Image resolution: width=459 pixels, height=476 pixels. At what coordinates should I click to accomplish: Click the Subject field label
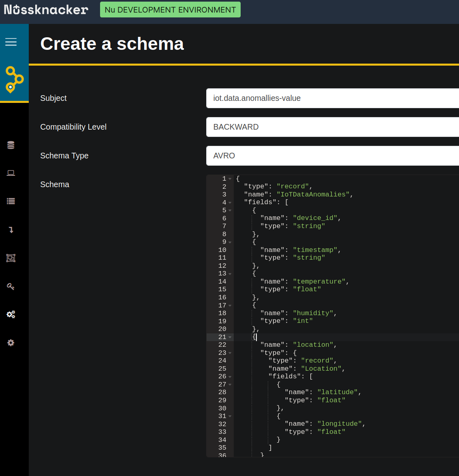[53, 98]
